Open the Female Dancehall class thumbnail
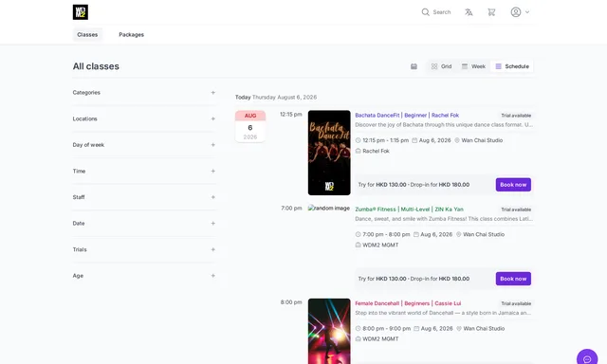 (x=329, y=331)
